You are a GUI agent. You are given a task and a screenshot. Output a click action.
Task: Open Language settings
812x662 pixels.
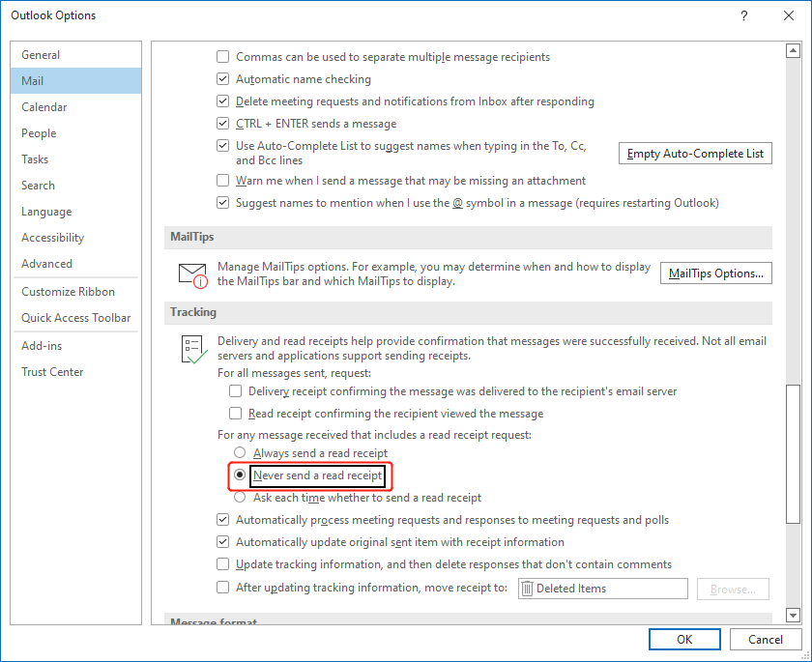tap(75, 212)
